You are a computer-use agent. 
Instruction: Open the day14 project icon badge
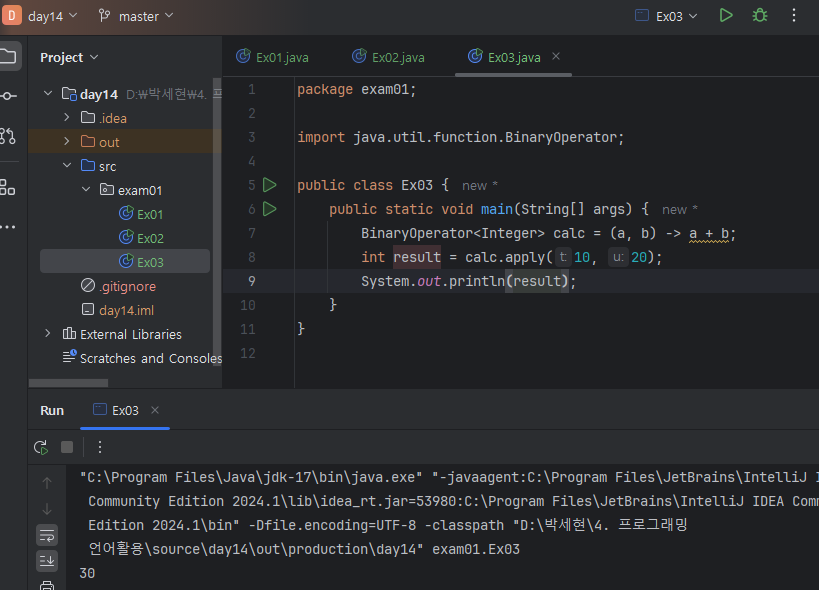click(11, 15)
